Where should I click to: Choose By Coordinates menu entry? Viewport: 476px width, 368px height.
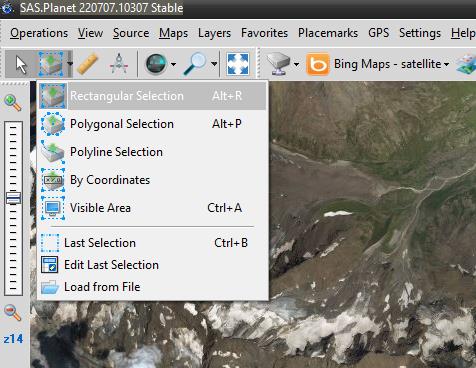[x=152, y=180]
